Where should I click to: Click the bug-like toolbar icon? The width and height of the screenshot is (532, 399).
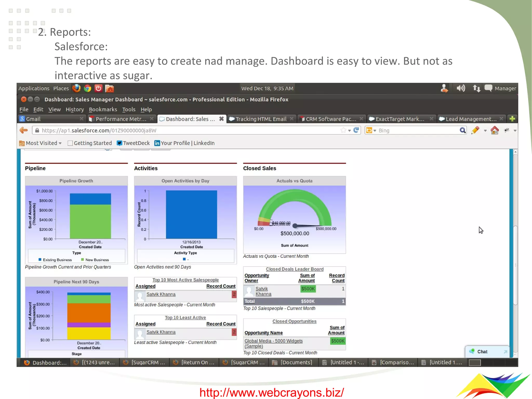pos(507,130)
